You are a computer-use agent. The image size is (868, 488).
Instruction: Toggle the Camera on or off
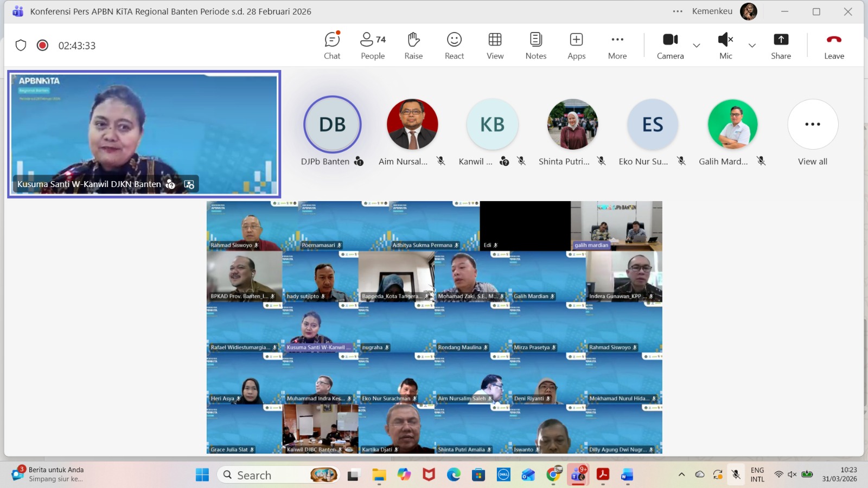[x=670, y=46]
